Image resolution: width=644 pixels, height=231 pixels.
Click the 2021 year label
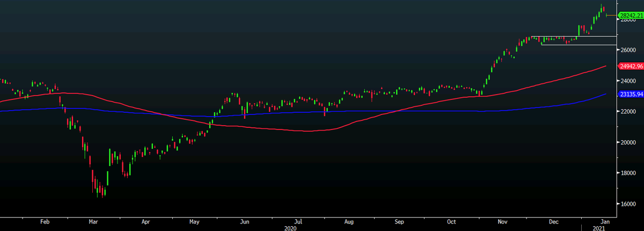point(598,227)
